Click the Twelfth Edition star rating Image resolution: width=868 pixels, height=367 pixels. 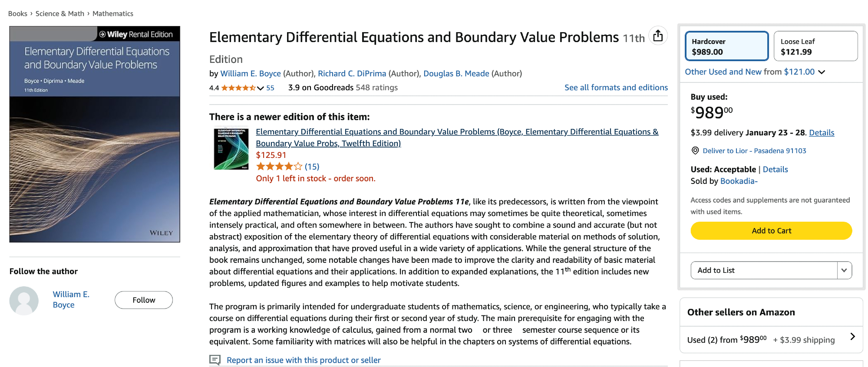point(279,167)
